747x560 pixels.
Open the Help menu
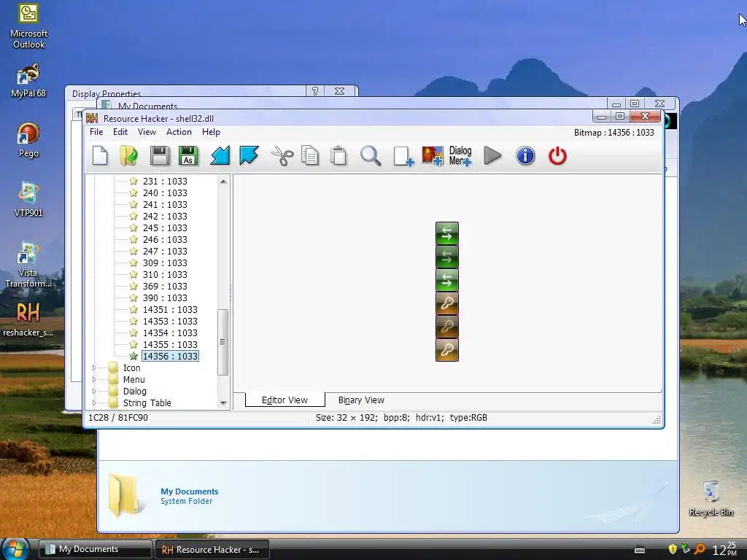tap(211, 132)
